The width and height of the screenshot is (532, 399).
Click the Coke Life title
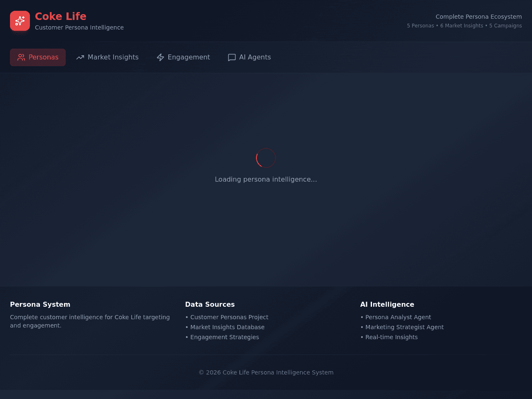tap(61, 16)
